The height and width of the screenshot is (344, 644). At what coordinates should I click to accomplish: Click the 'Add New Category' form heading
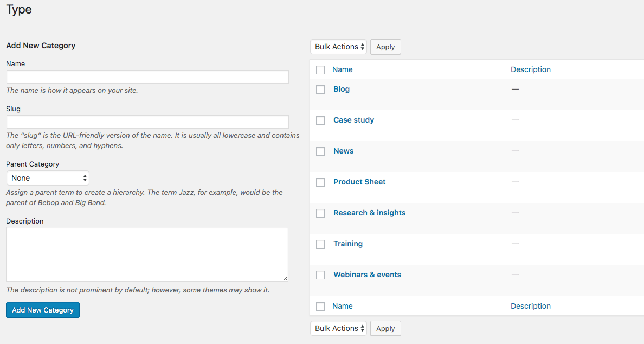(x=41, y=46)
